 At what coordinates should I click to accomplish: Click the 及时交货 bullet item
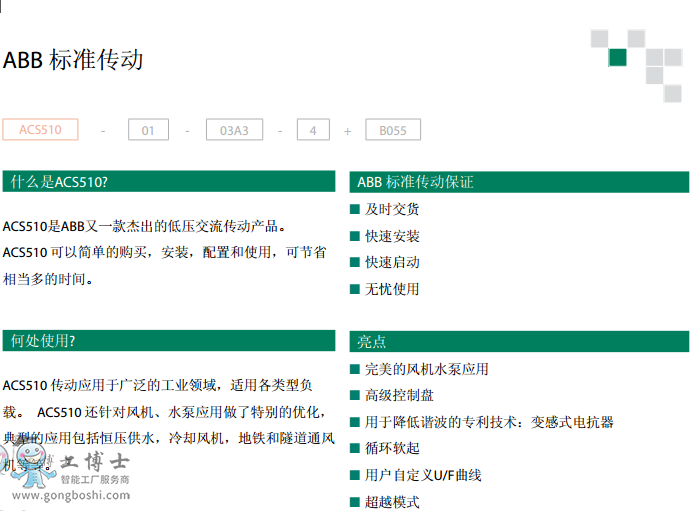385,209
